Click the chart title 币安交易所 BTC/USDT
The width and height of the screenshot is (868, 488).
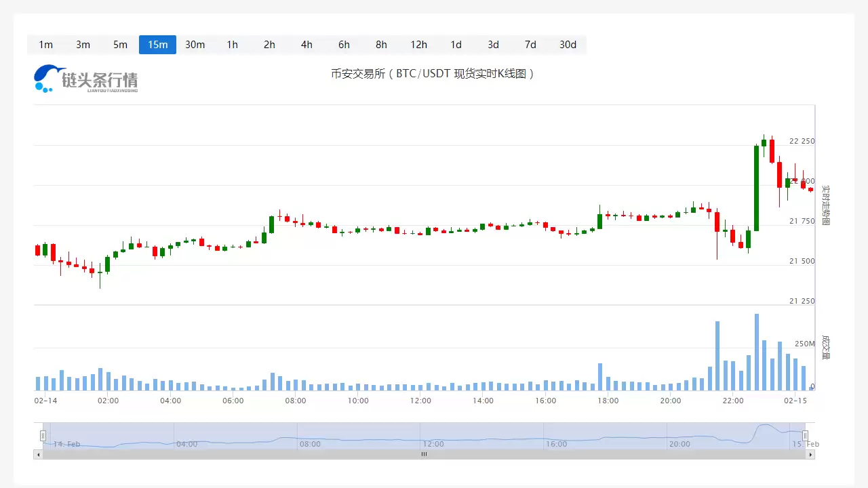coord(433,74)
